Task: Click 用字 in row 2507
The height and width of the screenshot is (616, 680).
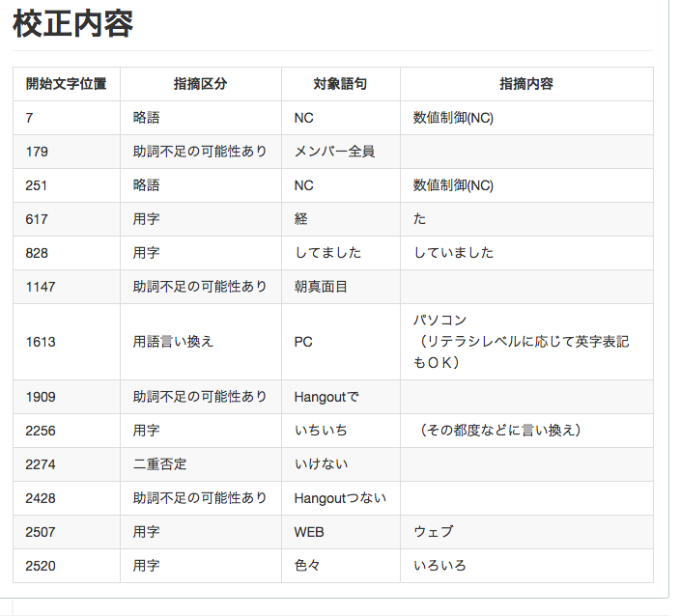Action: click(x=147, y=532)
